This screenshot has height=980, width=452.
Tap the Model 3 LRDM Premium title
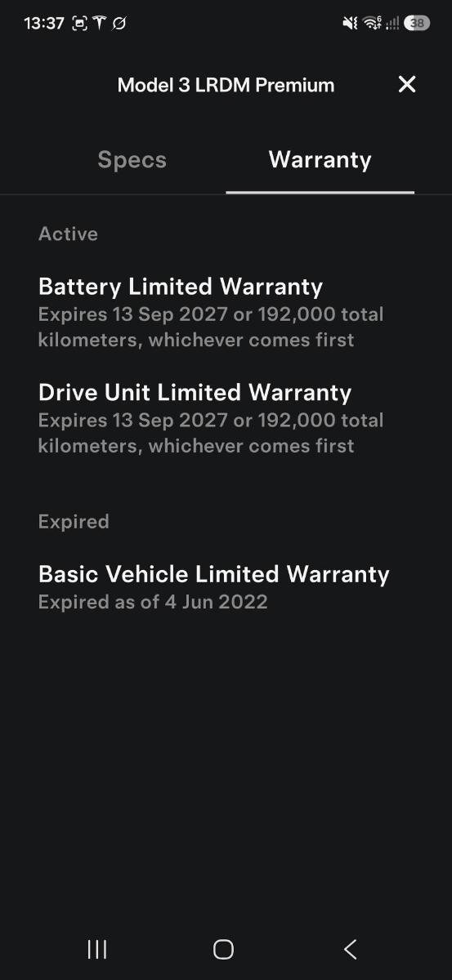click(226, 85)
